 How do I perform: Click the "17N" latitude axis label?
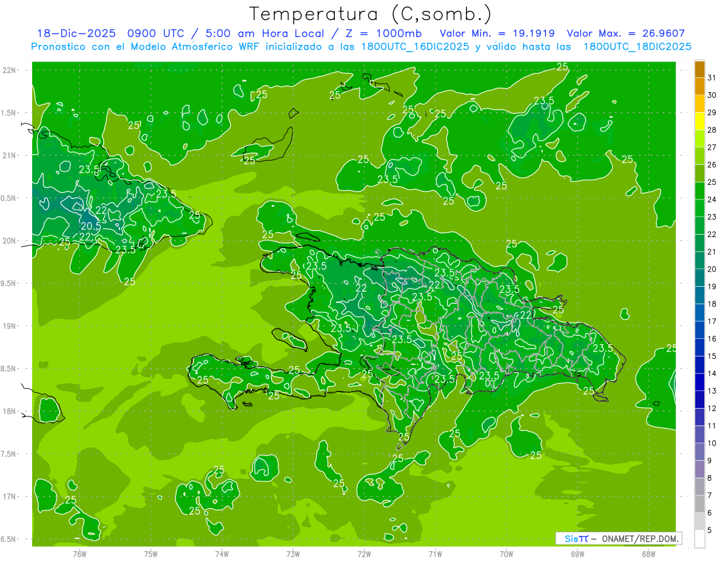(9, 497)
